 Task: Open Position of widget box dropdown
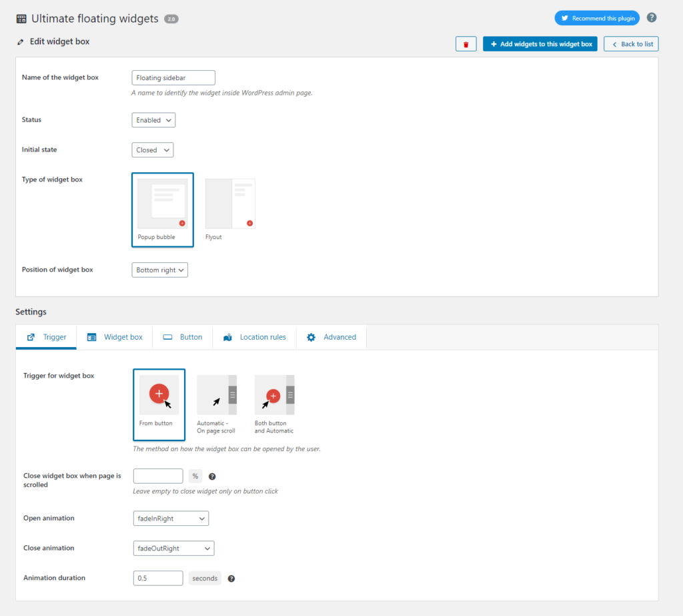click(x=159, y=270)
